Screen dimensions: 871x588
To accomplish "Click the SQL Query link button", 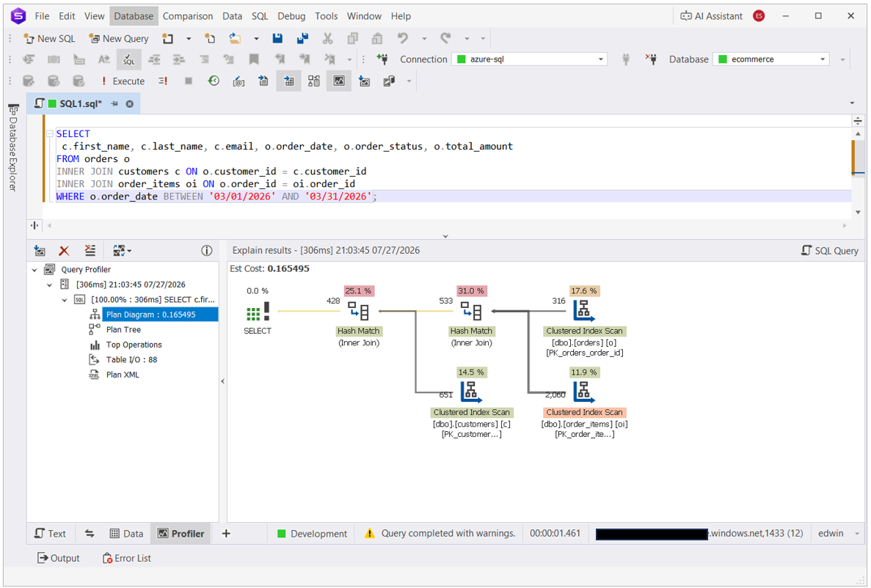I will click(830, 251).
